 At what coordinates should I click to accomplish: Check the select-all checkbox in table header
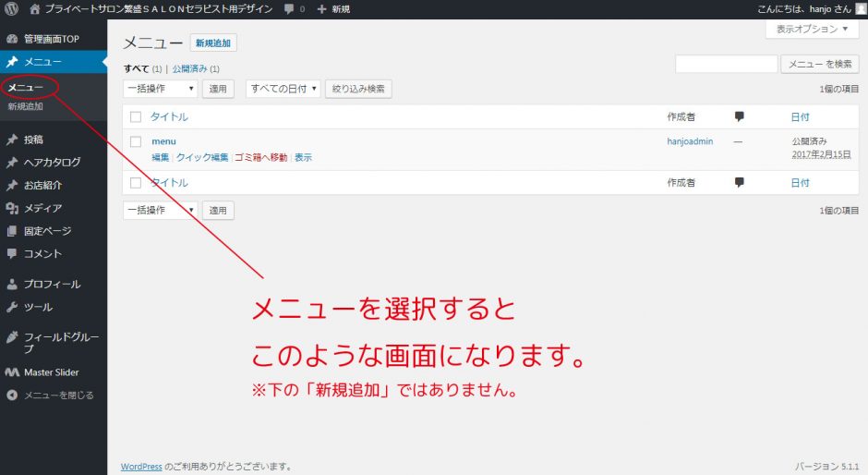point(136,117)
